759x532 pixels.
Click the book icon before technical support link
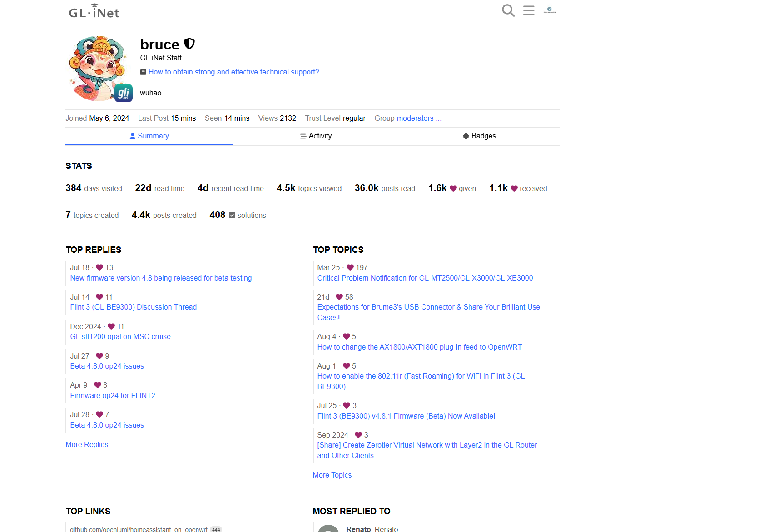click(143, 72)
